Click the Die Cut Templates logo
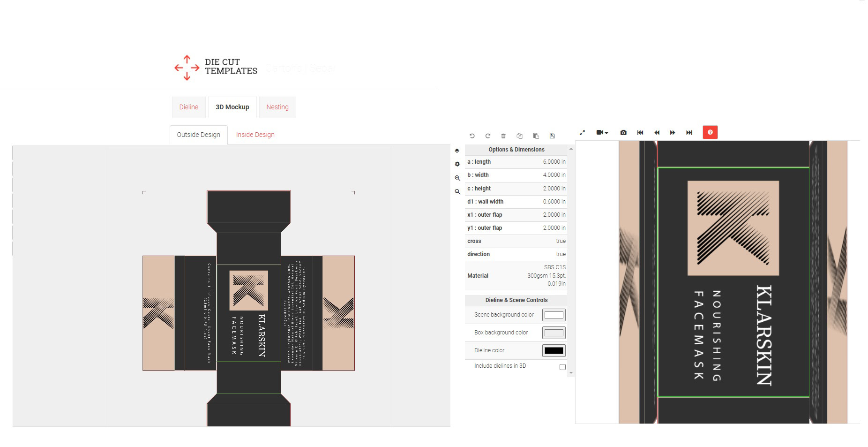Image resolution: width=868 pixels, height=447 pixels. pyautogui.click(x=216, y=68)
